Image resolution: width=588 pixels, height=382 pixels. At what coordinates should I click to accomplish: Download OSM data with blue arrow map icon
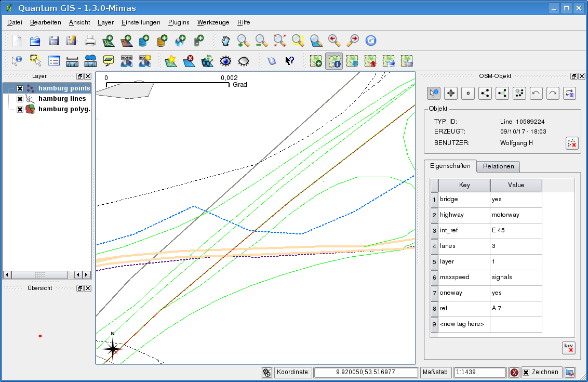tap(352, 61)
